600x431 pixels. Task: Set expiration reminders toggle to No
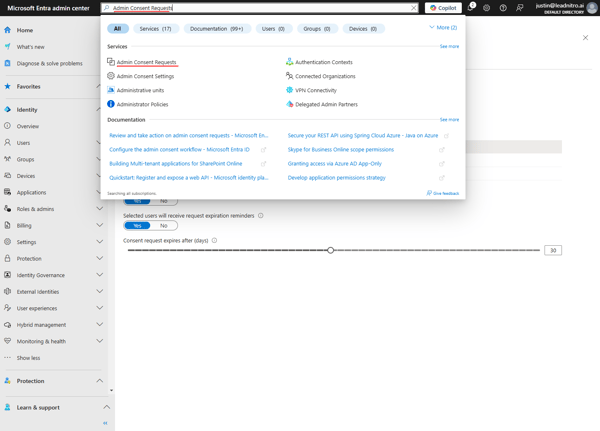point(164,226)
